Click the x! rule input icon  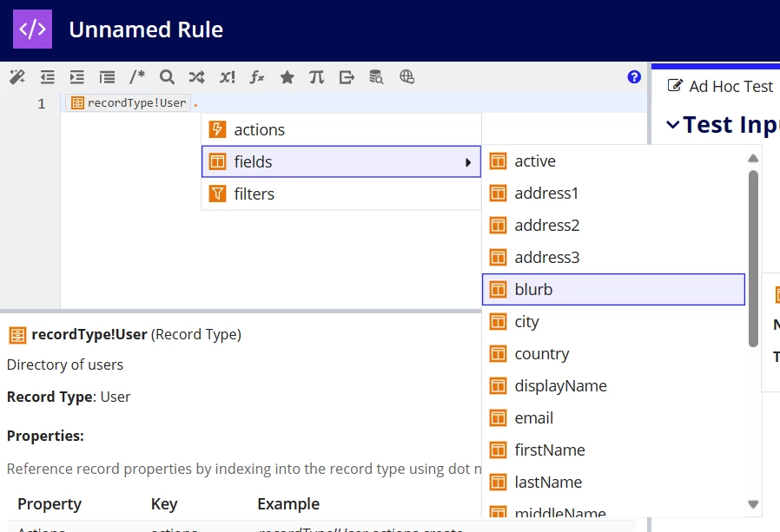228,77
